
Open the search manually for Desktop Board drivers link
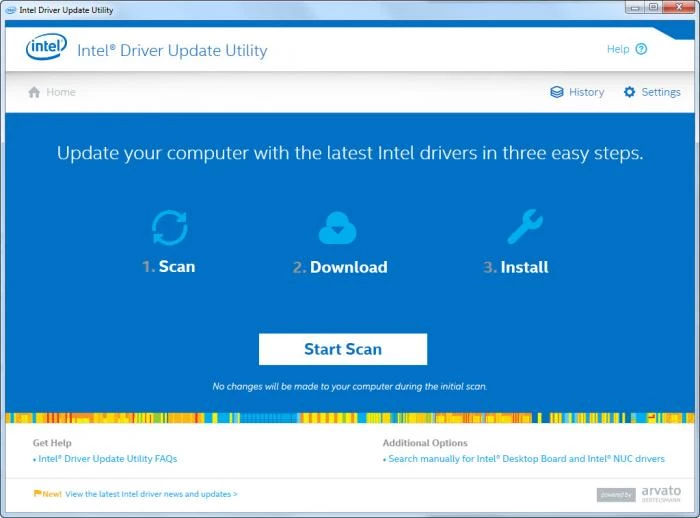point(526,459)
